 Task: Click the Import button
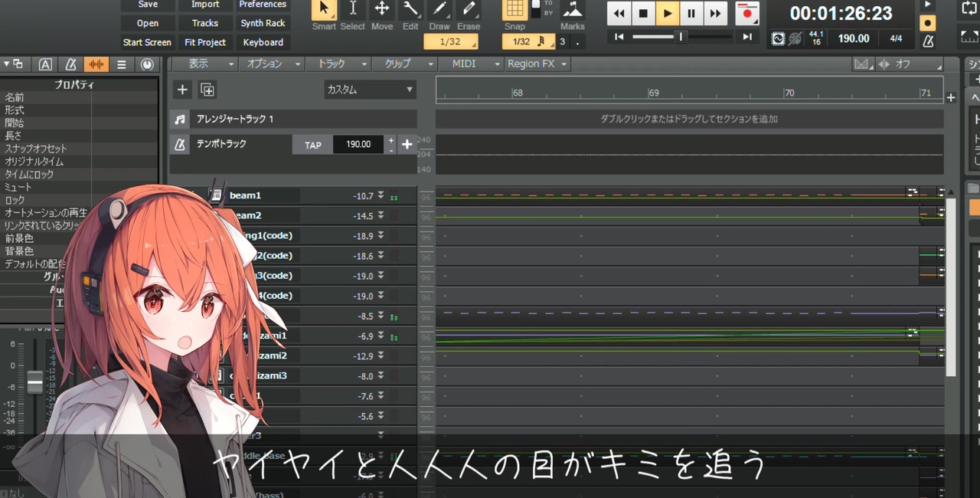[205, 5]
